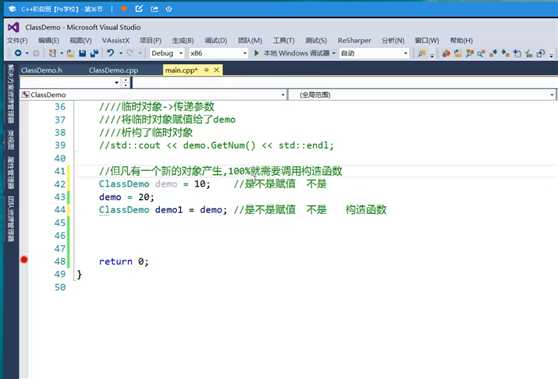Open the 窗口(W) menu
Image resolution: width=558 pixels, height=379 pixels.
click(x=427, y=41)
